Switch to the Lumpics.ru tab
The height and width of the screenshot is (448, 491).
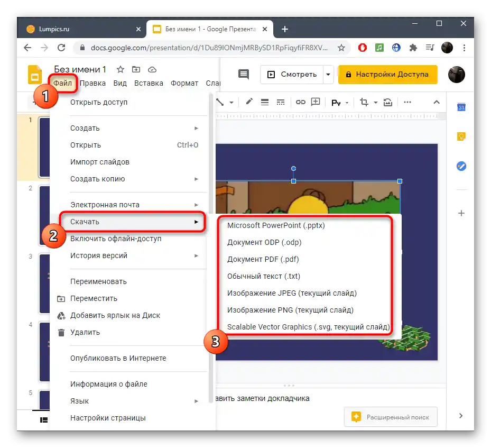point(81,29)
